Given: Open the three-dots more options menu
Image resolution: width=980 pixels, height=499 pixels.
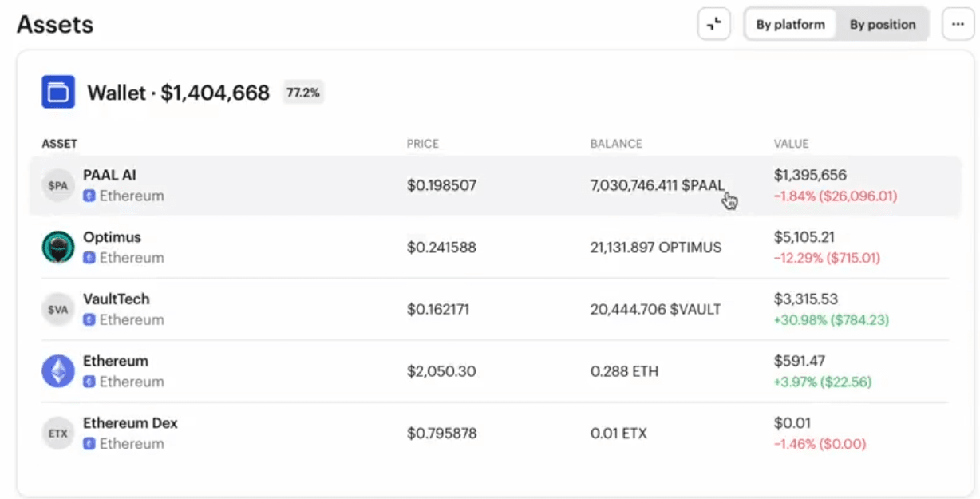Looking at the screenshot, I should pyautogui.click(x=958, y=24).
